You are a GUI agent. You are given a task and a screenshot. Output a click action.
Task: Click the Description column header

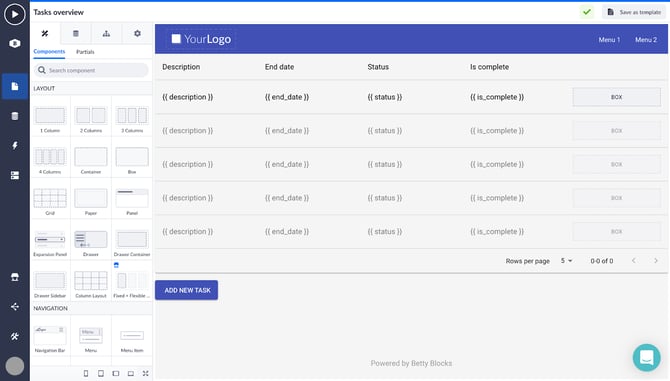tap(181, 67)
